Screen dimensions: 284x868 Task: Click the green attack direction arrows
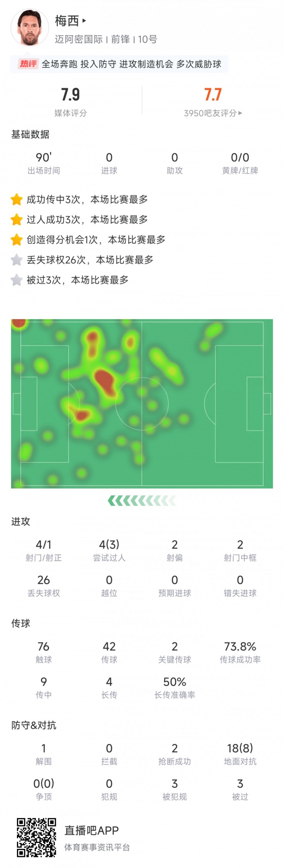click(142, 501)
